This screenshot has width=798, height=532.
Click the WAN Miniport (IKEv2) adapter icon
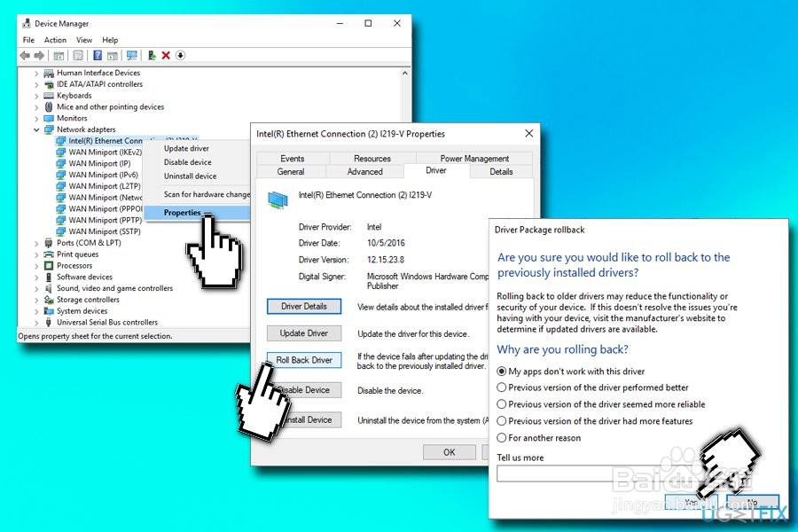point(60,153)
